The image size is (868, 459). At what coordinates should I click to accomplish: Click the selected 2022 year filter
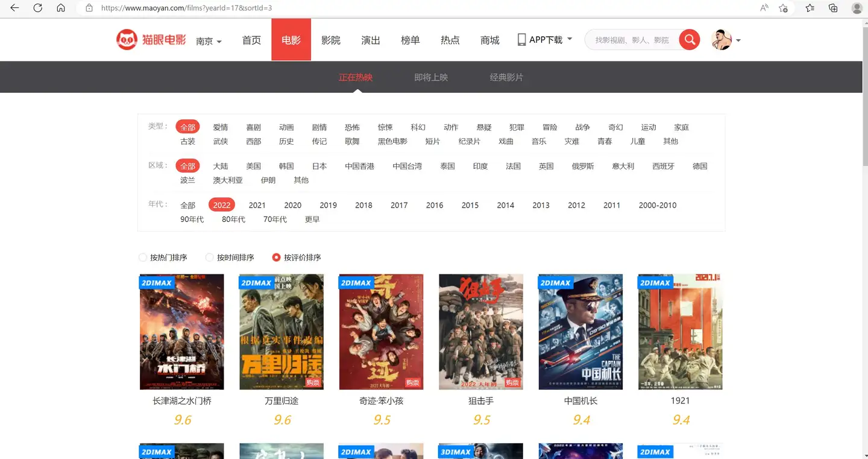[222, 205]
